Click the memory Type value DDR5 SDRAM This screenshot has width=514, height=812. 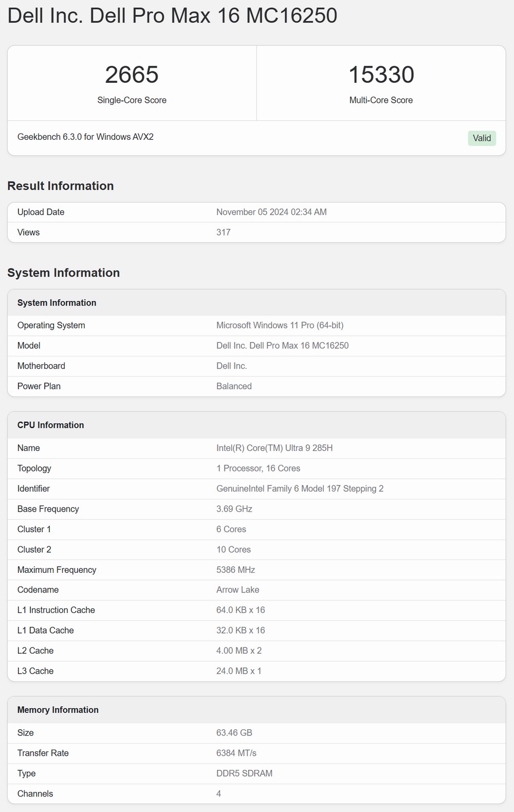point(244,773)
